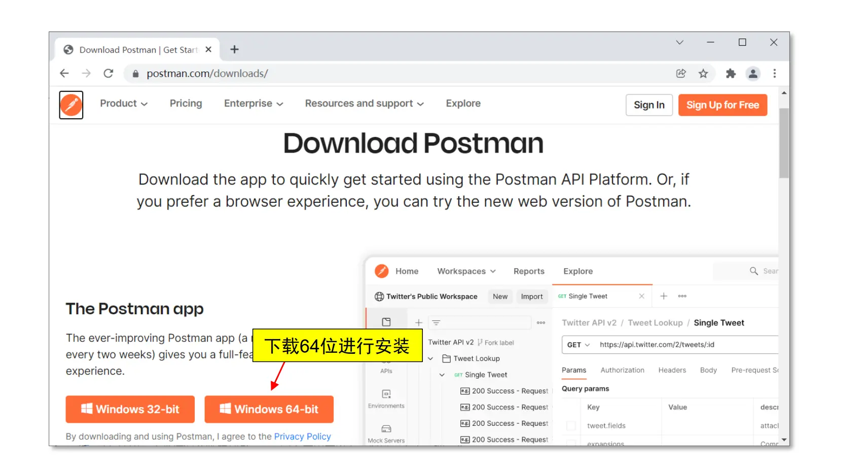Open Explore in the top navbar

tap(463, 103)
